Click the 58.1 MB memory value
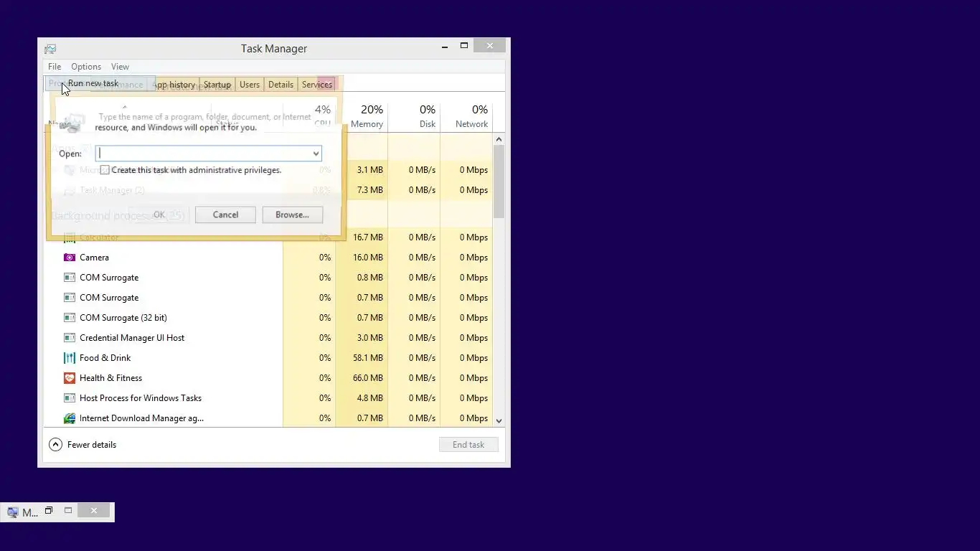This screenshot has width=980, height=551. coord(368,358)
